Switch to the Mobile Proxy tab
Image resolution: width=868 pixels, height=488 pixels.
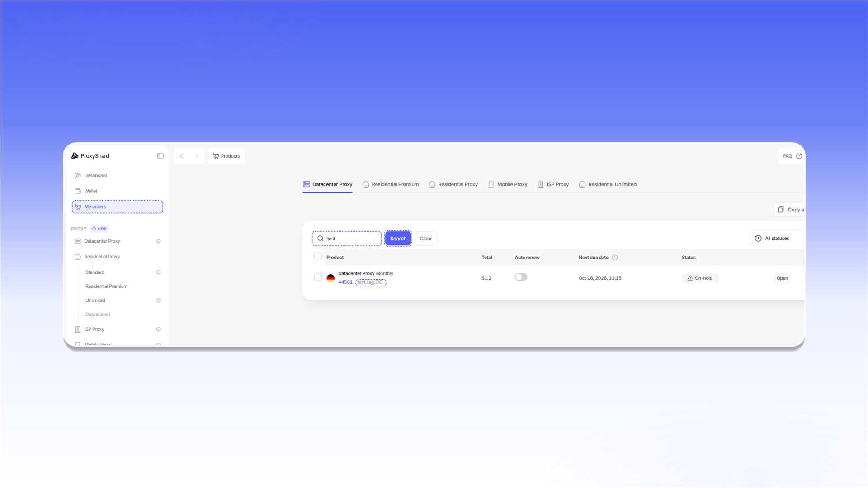tap(508, 184)
